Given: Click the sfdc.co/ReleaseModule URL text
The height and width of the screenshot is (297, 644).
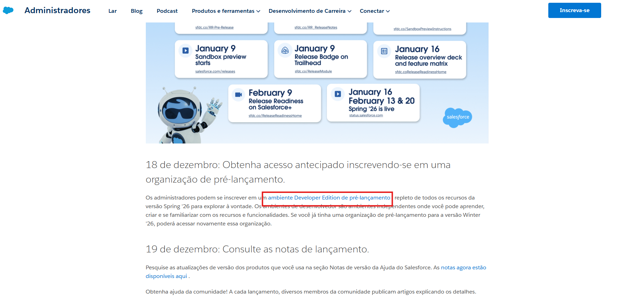Looking at the screenshot, I should 313,71.
